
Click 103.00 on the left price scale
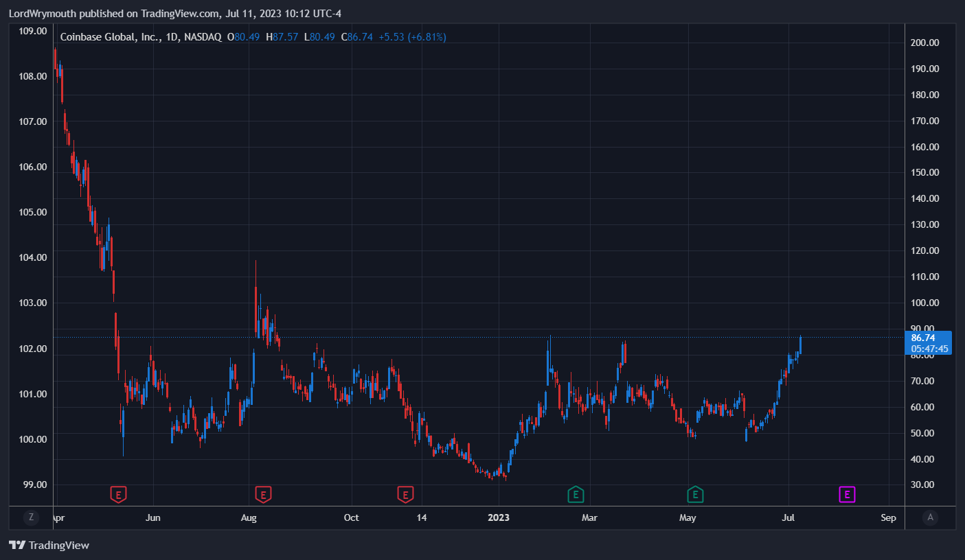(34, 303)
